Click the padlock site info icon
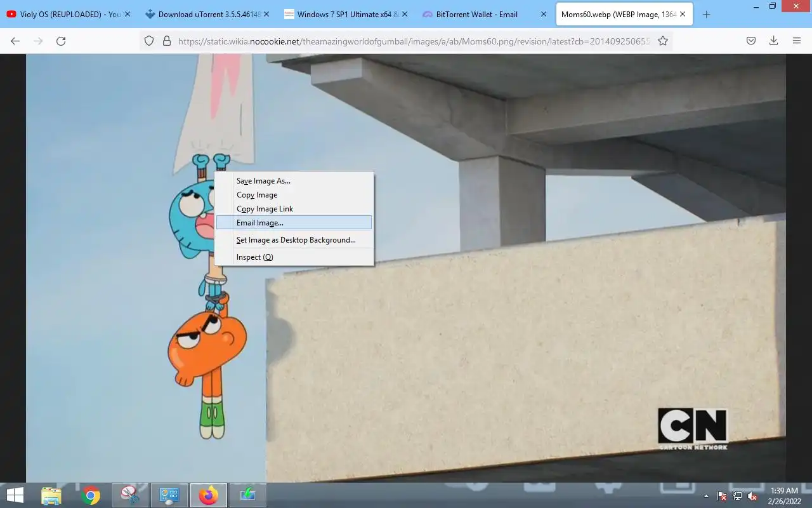Image resolution: width=812 pixels, height=508 pixels. [x=167, y=41]
